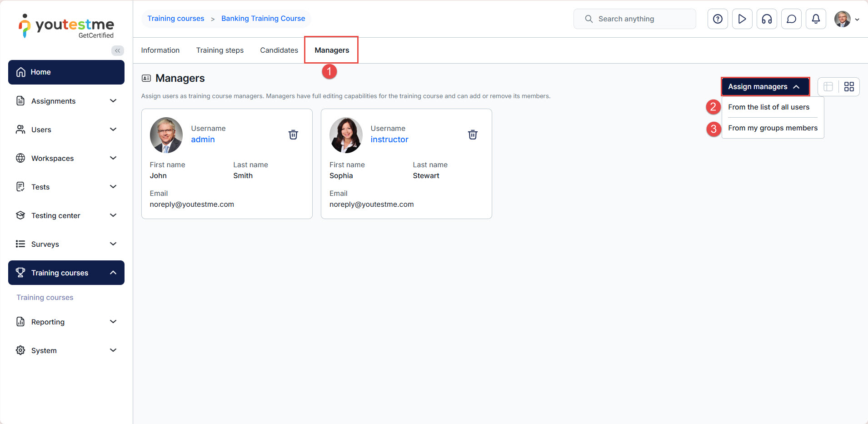Switch to table list view
The width and height of the screenshot is (868, 424).
tap(828, 87)
